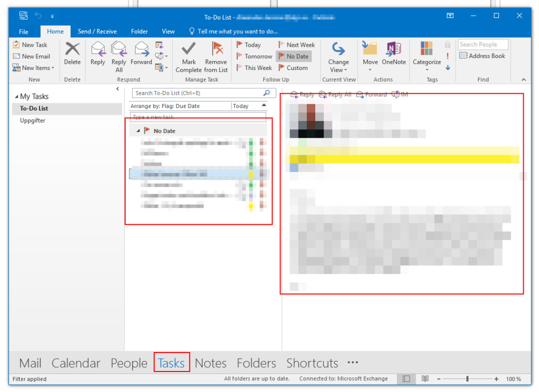Open the Address Book

pyautogui.click(x=482, y=56)
